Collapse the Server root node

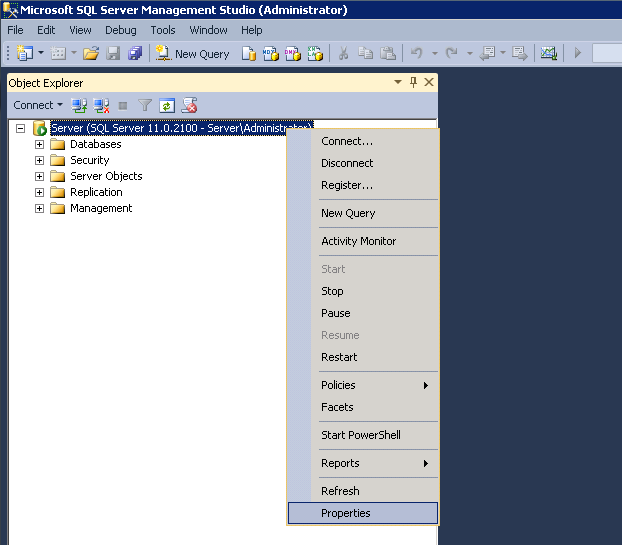[21, 128]
